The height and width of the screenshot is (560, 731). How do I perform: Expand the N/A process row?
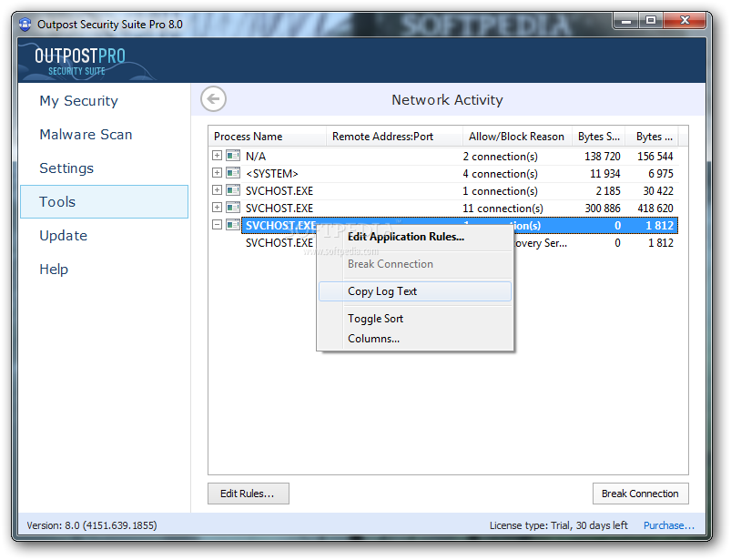tap(217, 156)
